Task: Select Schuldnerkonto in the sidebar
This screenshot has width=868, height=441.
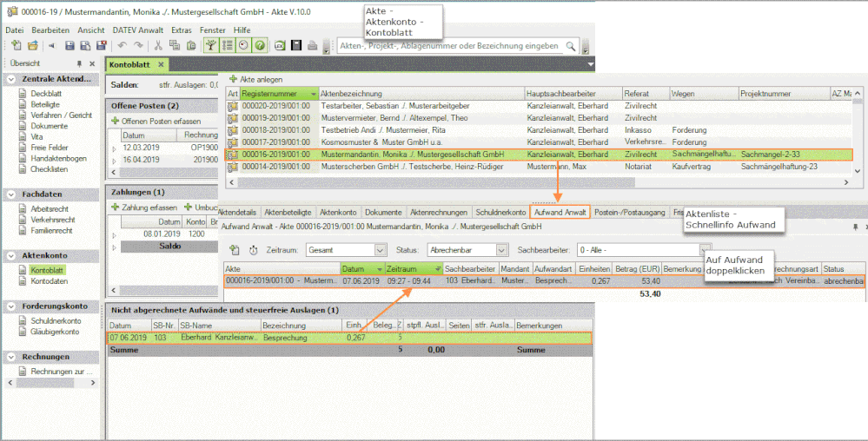Action: pyautogui.click(x=55, y=321)
